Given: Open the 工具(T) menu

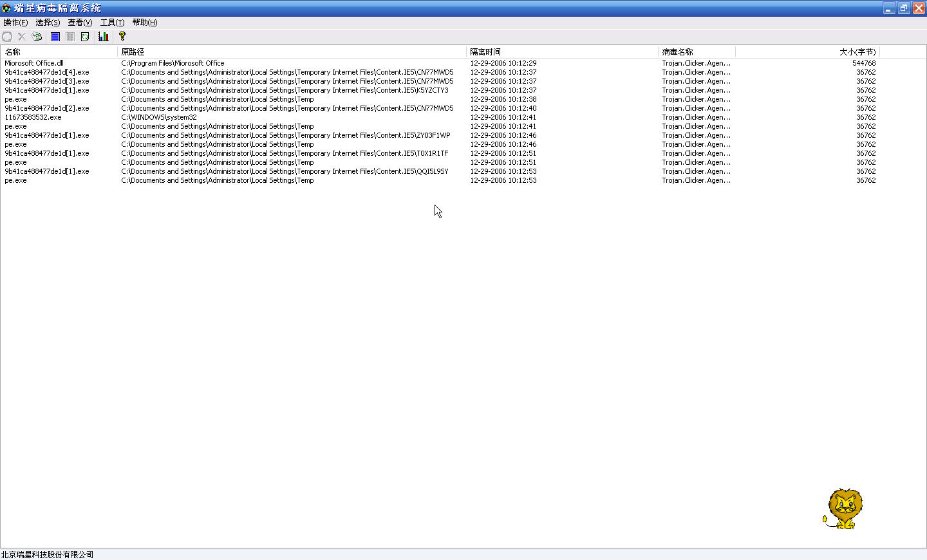Looking at the screenshot, I should [x=112, y=23].
